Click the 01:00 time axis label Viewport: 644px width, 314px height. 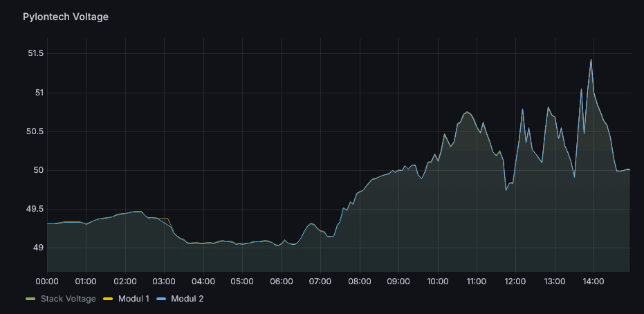[x=86, y=281]
